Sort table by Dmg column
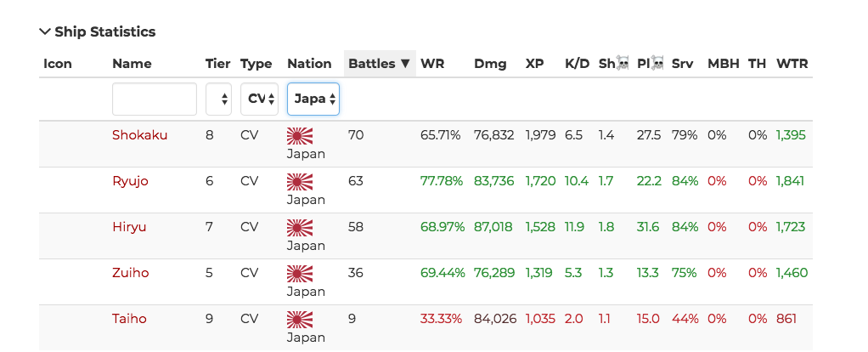868x352 pixels. (490, 64)
